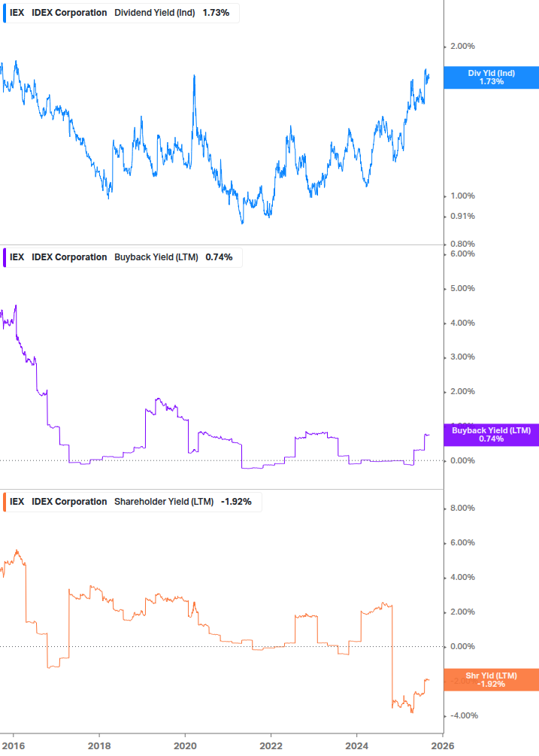Click IEX ticker in the dividend yield legend
The height and width of the screenshot is (756, 539).
pos(17,13)
